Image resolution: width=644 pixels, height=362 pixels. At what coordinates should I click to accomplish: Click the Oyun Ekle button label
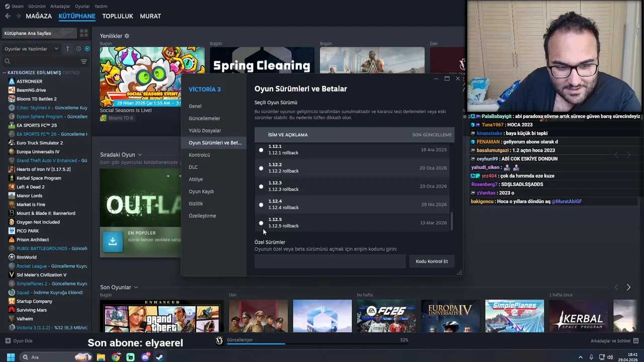[x=23, y=341]
